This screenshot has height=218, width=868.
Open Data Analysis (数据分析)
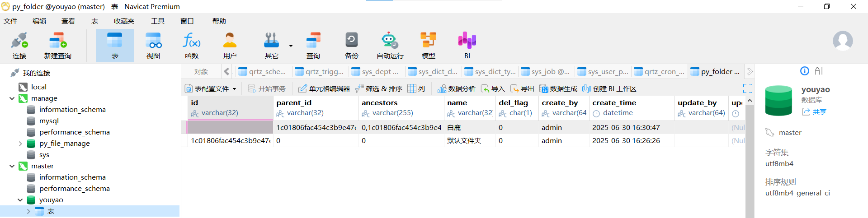point(456,89)
